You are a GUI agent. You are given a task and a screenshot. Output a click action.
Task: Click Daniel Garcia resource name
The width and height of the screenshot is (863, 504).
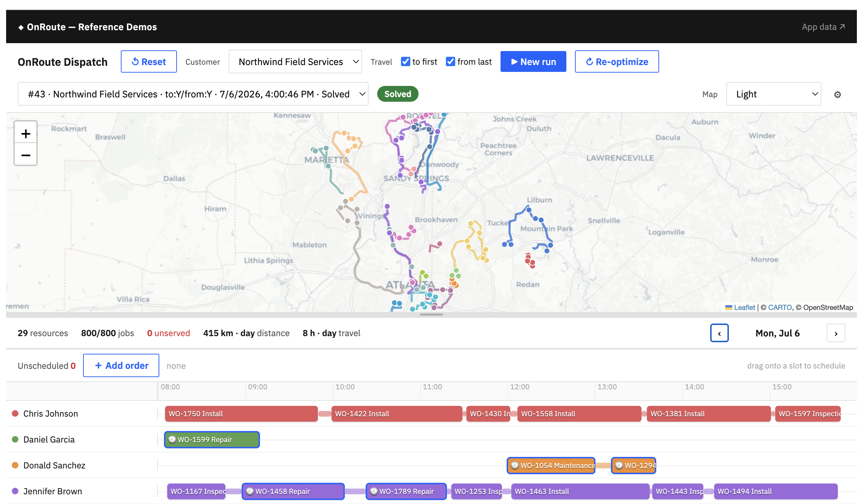[49, 439]
